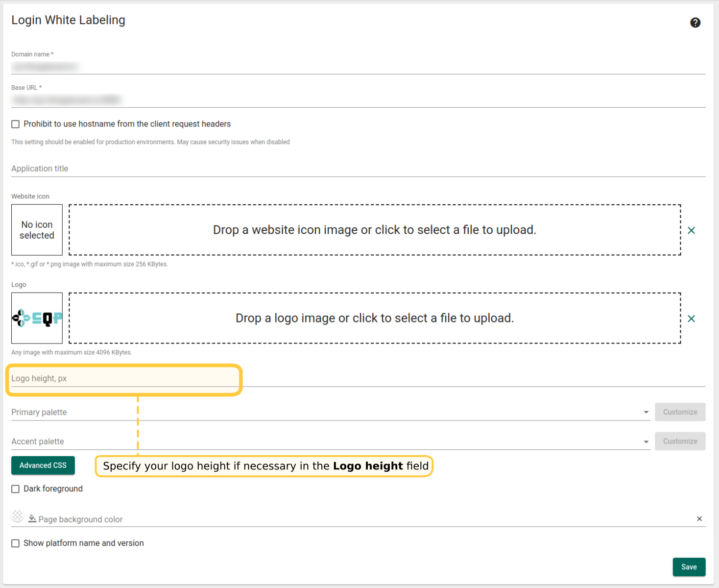Screen dimensions: 719x588
Task: Click the 'No icon selected' preview box
Action: coord(37,230)
